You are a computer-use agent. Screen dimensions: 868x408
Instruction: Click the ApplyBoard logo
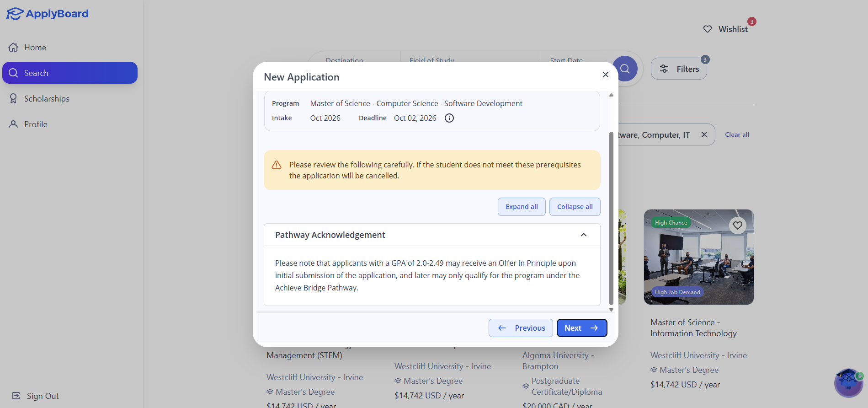48,14
